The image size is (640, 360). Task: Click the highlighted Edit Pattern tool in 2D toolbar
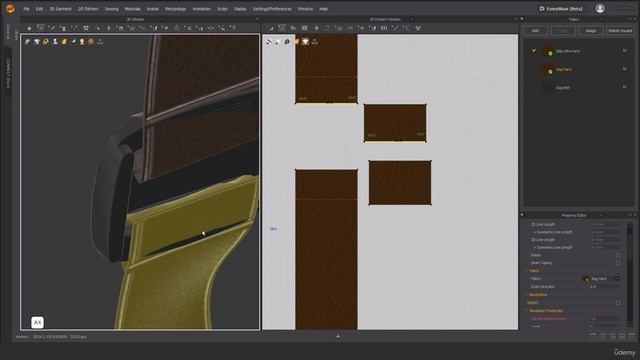point(282,28)
